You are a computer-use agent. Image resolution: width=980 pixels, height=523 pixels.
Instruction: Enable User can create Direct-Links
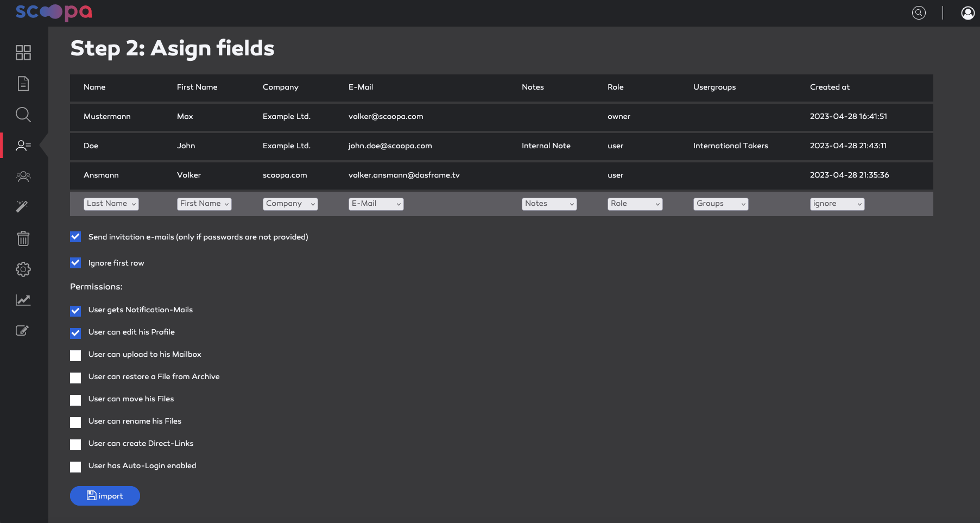[x=75, y=444]
